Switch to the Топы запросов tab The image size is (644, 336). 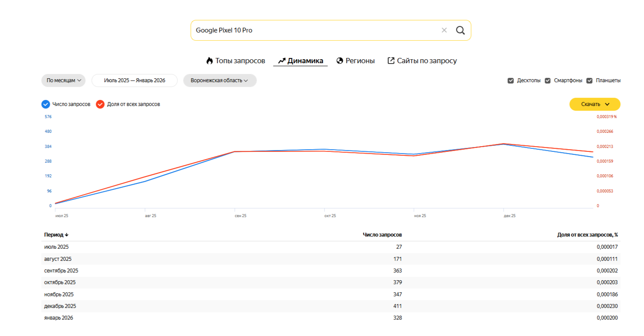(x=240, y=61)
